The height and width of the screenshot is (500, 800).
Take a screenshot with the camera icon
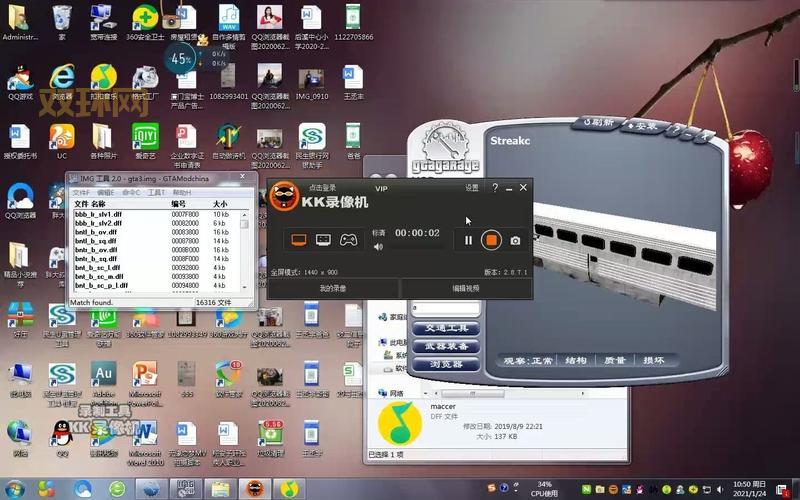pos(515,240)
